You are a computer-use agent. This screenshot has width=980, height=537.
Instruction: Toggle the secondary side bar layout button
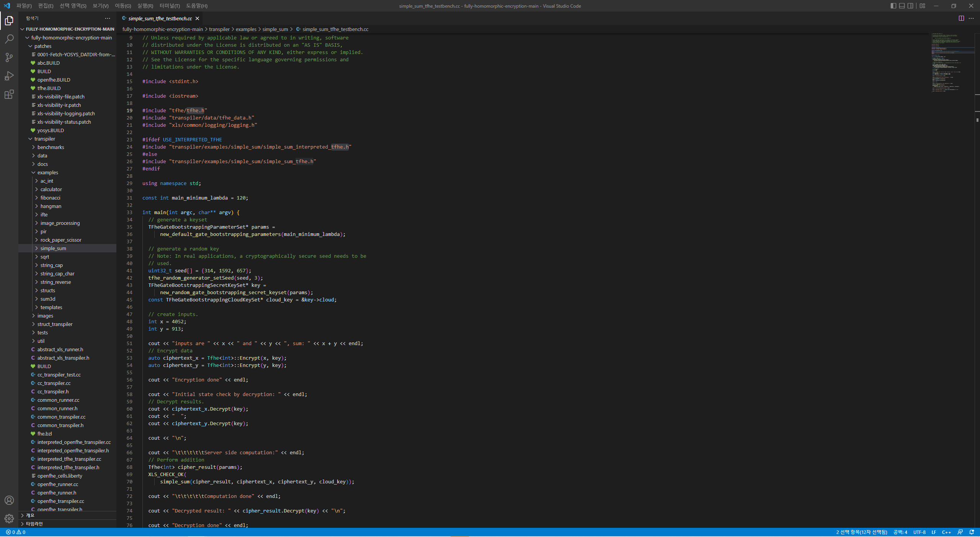point(910,6)
